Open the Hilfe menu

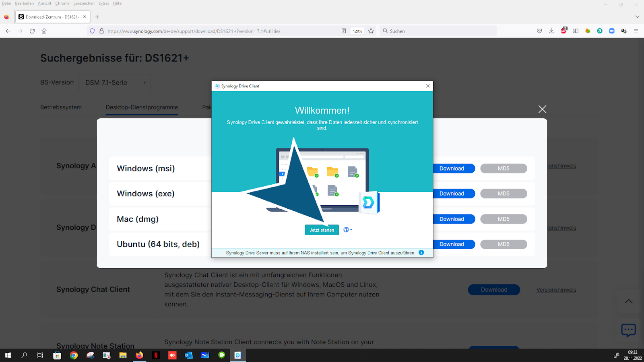click(117, 3)
